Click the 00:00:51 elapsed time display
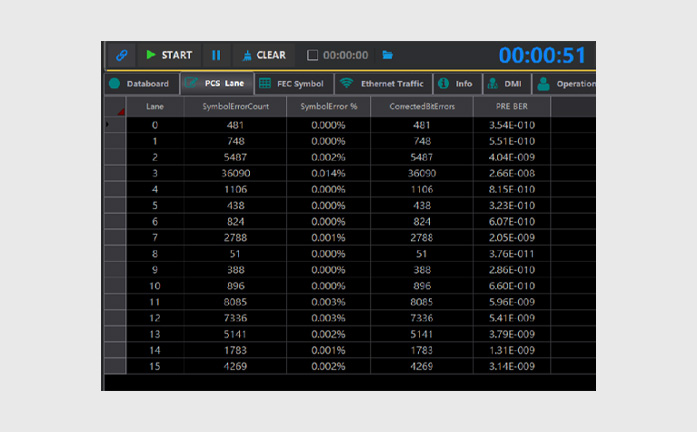Image resolution: width=697 pixels, height=432 pixels. pyautogui.click(x=542, y=56)
